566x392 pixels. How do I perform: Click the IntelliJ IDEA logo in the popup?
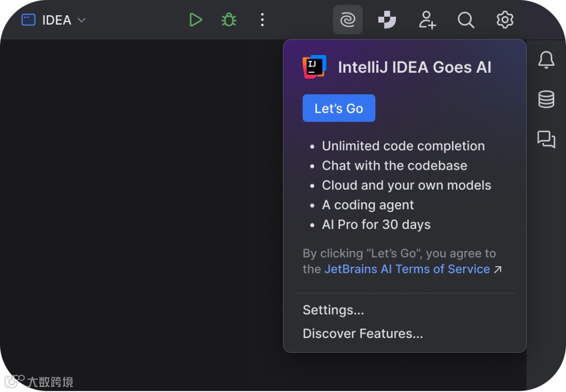(314, 67)
